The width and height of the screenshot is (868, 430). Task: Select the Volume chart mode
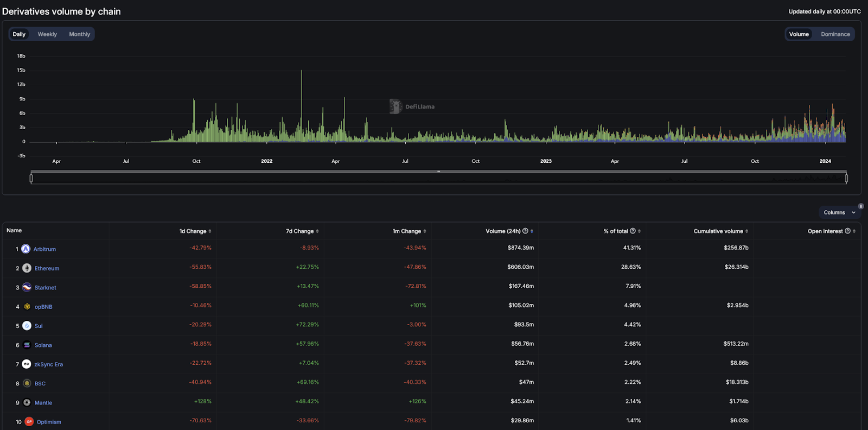[x=799, y=34]
